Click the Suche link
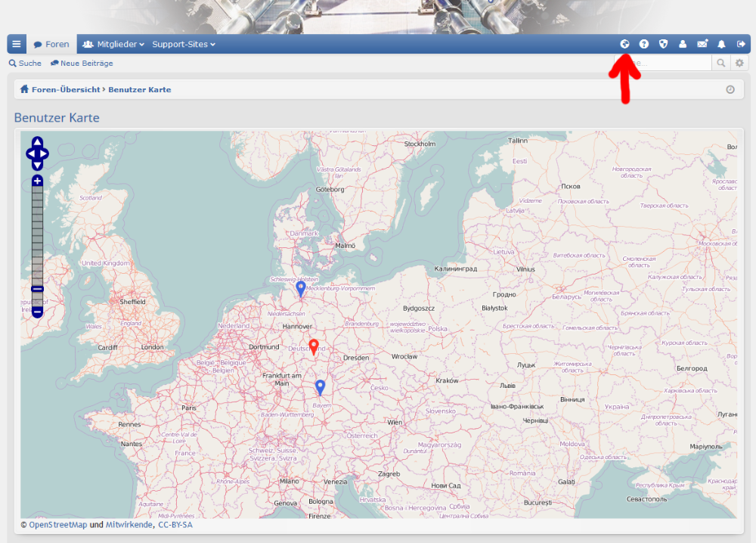 pos(25,64)
